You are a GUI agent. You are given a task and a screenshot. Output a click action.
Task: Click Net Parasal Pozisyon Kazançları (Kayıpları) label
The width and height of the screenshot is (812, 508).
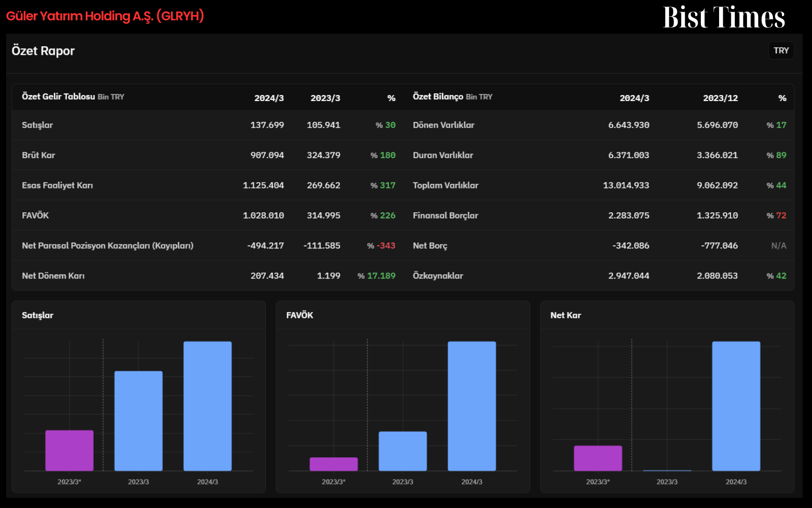[x=108, y=246]
